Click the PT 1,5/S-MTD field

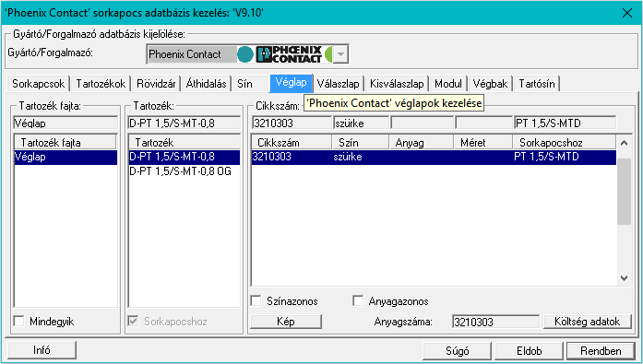[x=566, y=123]
